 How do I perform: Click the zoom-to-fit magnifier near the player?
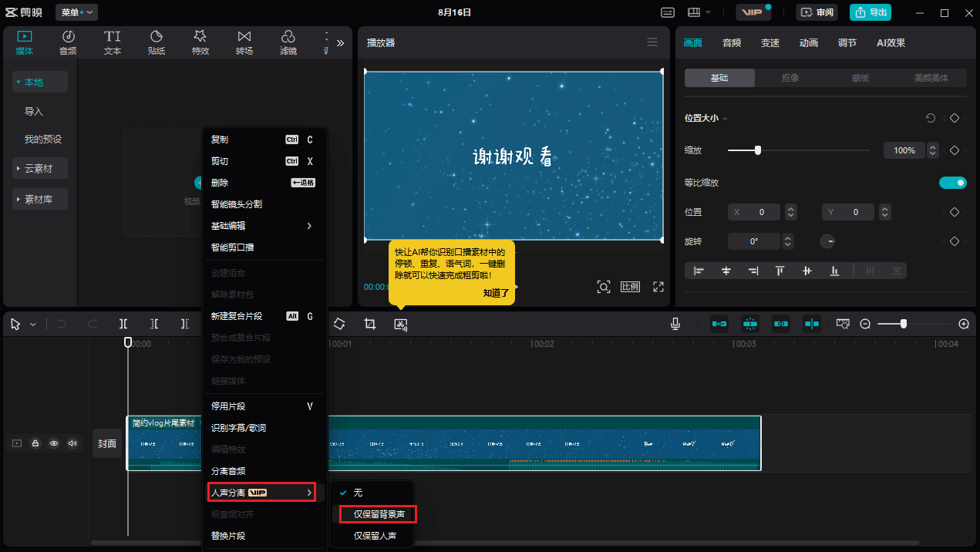point(604,286)
